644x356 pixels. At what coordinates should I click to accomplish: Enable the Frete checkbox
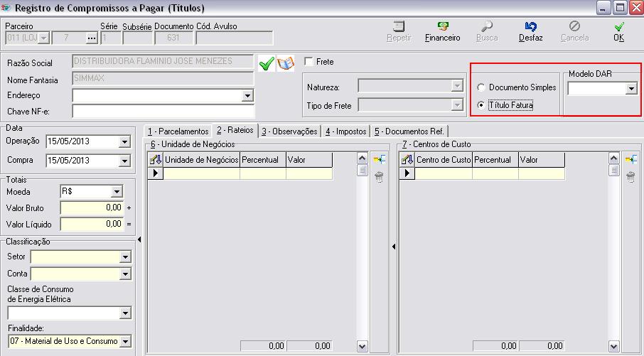[309, 62]
